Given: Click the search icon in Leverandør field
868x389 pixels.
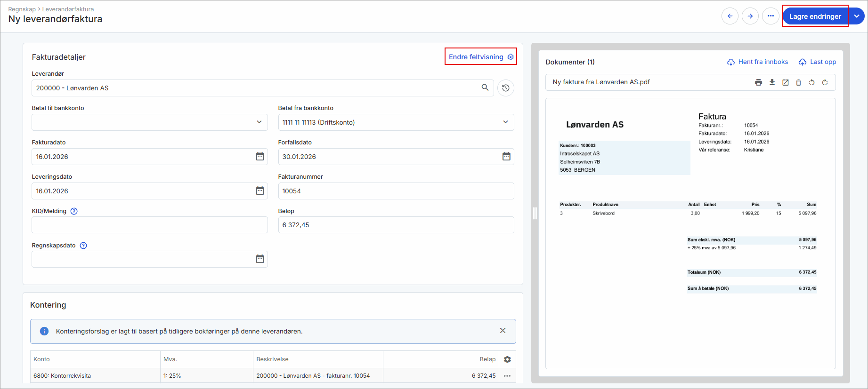Looking at the screenshot, I should pyautogui.click(x=485, y=87).
